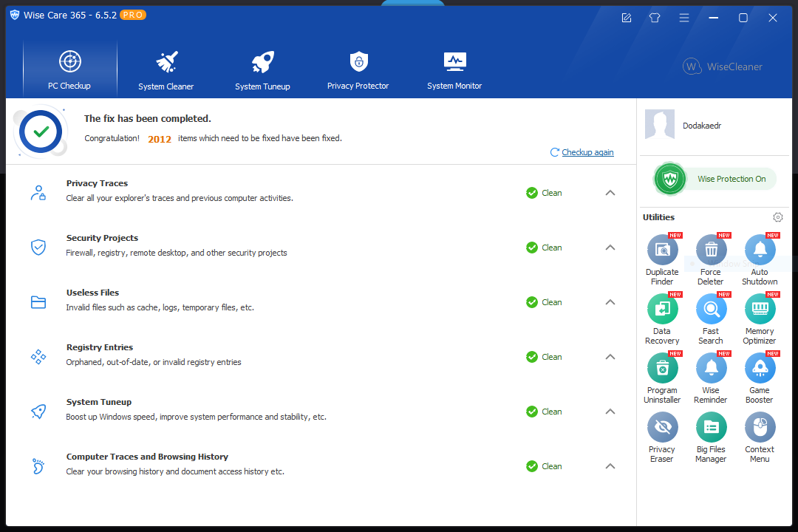The height and width of the screenshot is (532, 798).
Task: Collapse the Privacy Traces section chevron
Action: (610, 193)
